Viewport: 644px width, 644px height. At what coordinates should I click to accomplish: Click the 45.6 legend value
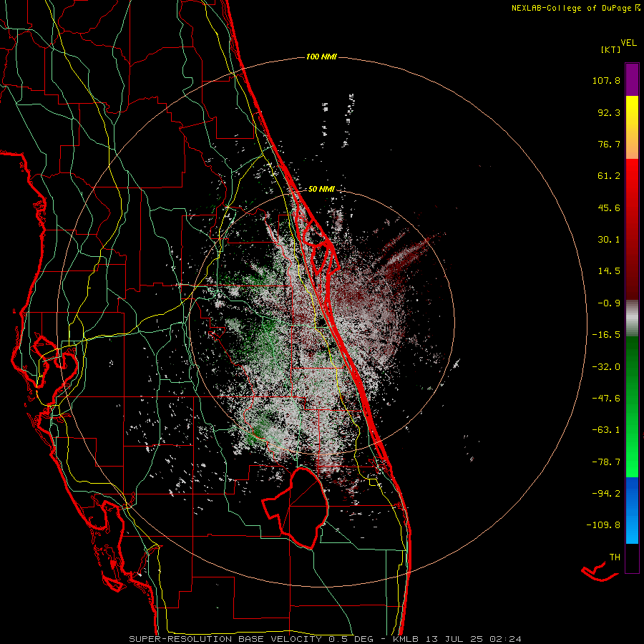click(609, 208)
